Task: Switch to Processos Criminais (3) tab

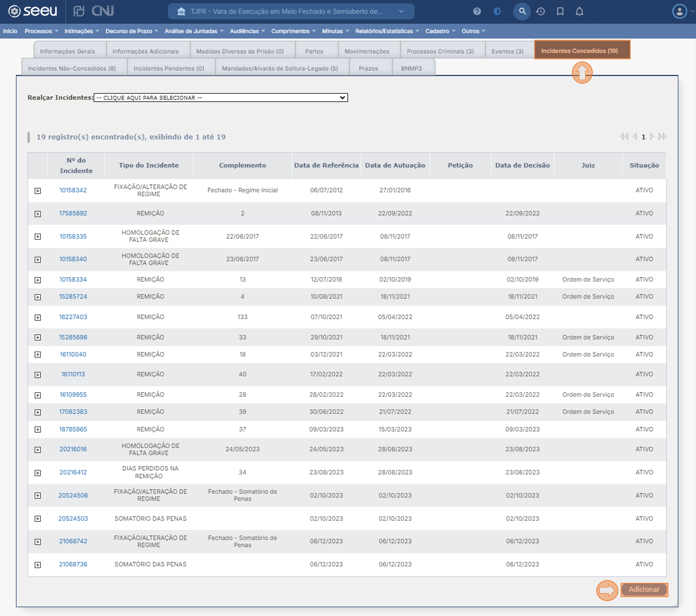Action: point(443,51)
